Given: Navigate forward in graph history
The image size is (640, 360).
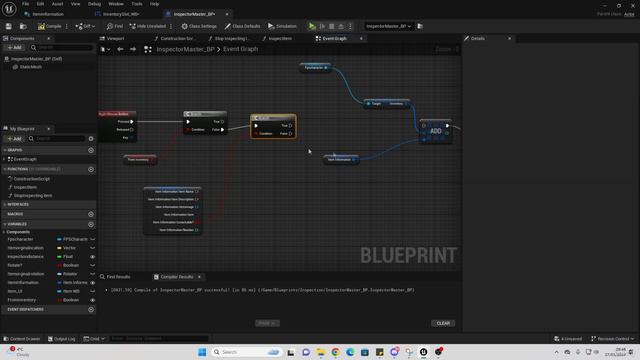Looking at the screenshot, I should pos(133,49).
